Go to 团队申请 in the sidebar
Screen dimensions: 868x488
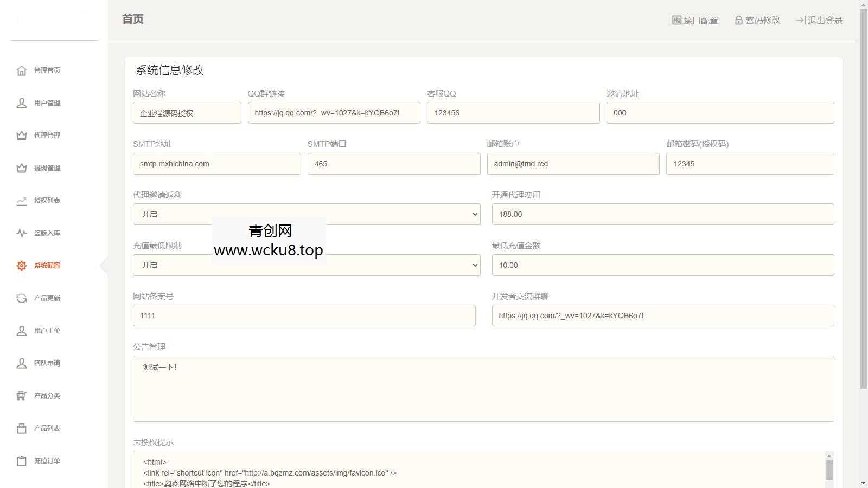coord(47,363)
